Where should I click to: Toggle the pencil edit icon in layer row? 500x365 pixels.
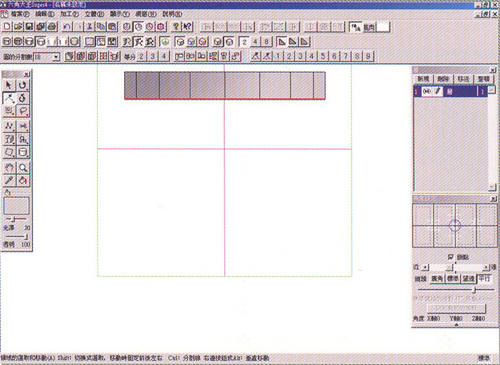coord(437,91)
